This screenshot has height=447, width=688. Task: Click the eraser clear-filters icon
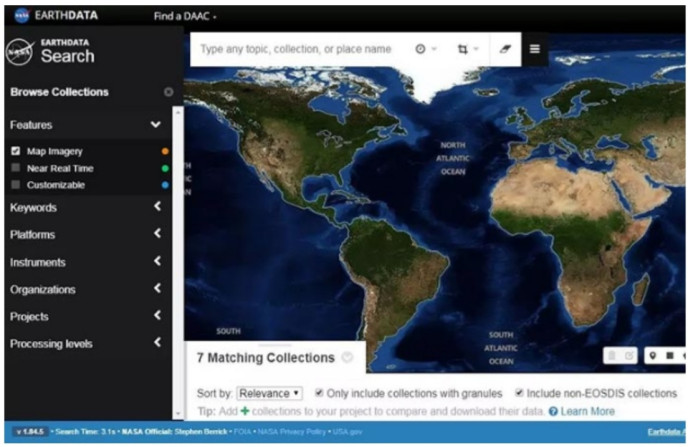(x=505, y=49)
